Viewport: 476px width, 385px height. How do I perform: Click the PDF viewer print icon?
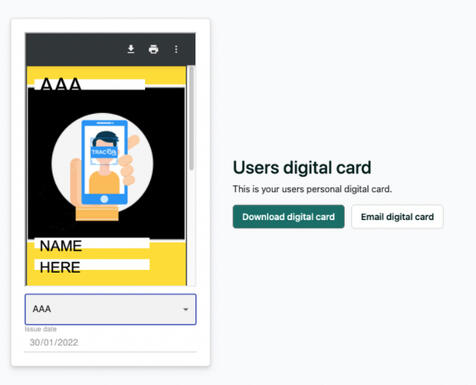153,49
